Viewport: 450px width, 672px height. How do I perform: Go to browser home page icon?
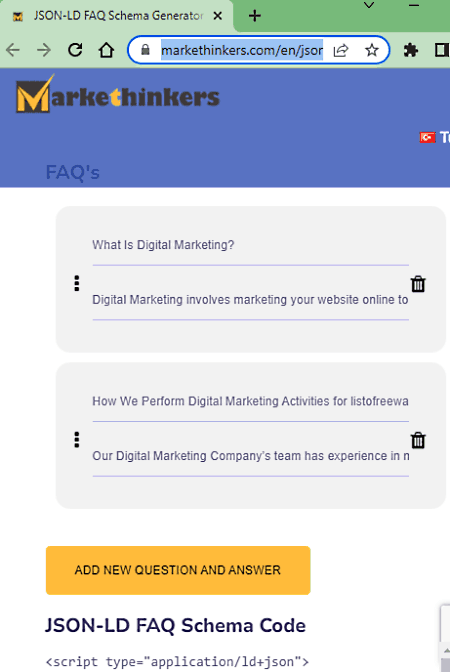(106, 50)
